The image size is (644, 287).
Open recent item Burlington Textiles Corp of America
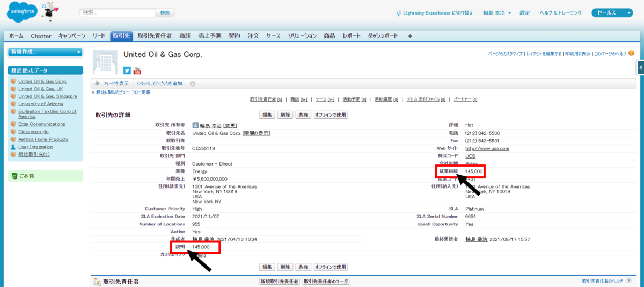pyautogui.click(x=47, y=114)
